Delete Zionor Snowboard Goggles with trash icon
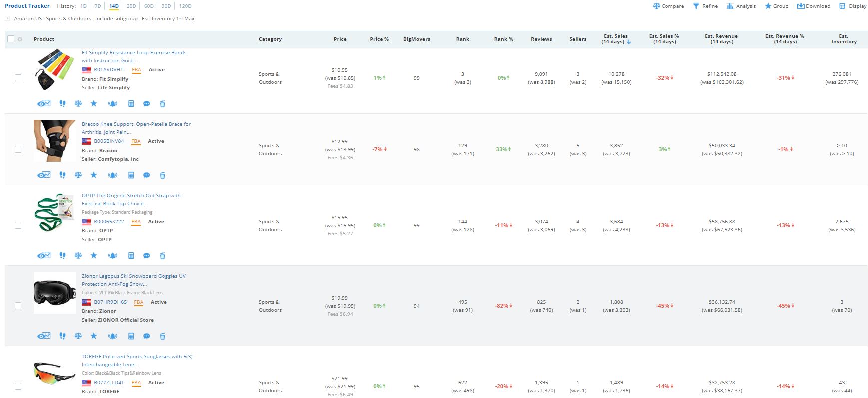The image size is (868, 398). [162, 336]
